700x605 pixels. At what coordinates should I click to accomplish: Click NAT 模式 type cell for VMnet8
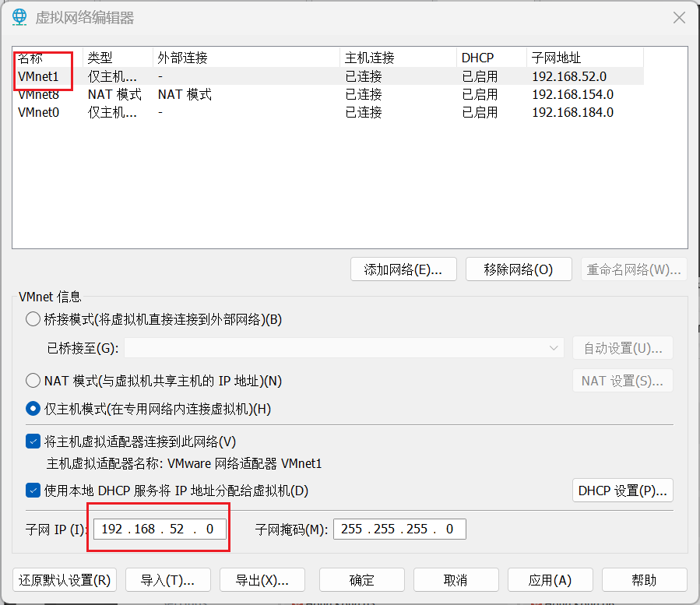[x=114, y=94]
